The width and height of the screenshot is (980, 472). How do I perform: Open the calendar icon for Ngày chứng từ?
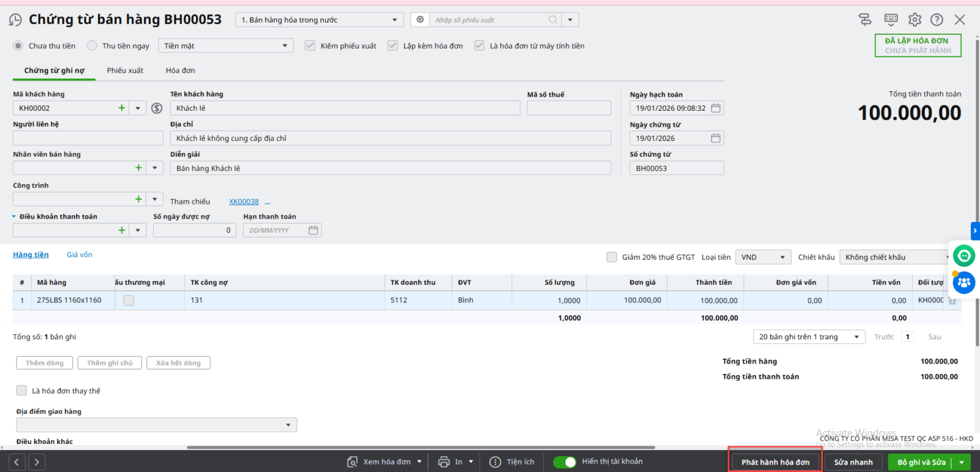[715, 138]
